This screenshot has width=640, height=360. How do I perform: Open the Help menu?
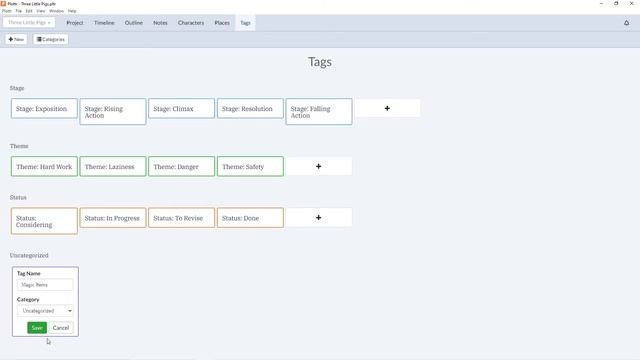(x=72, y=11)
